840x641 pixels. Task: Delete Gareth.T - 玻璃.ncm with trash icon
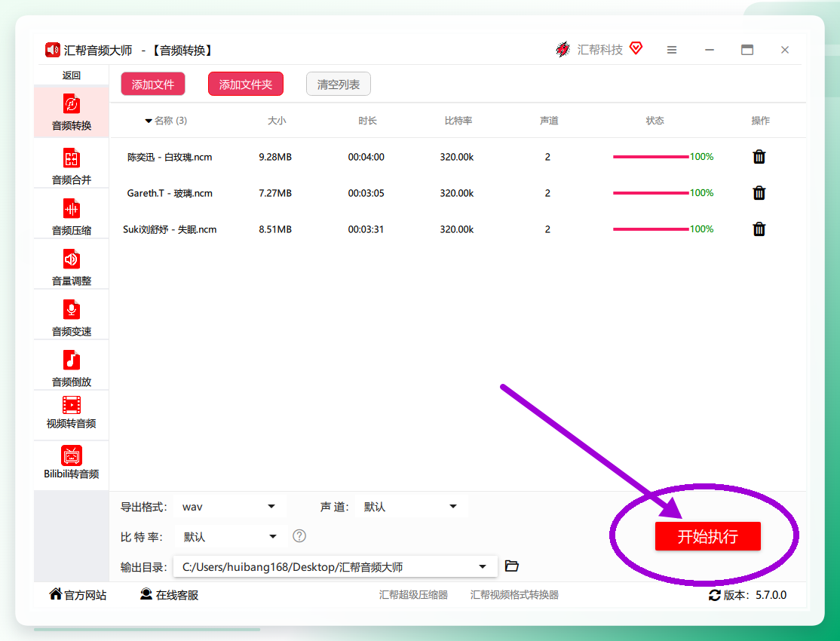[x=759, y=193]
